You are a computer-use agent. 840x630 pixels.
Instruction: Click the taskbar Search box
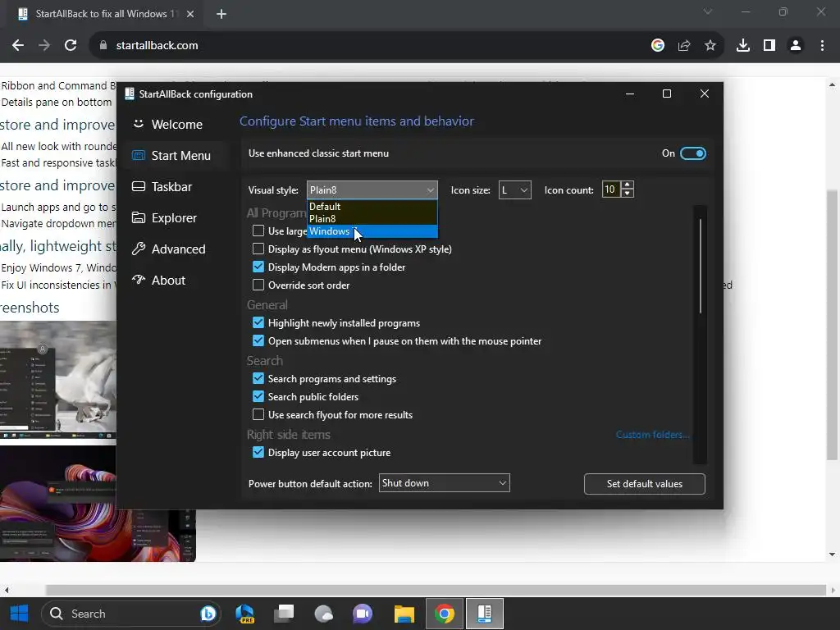(x=131, y=614)
